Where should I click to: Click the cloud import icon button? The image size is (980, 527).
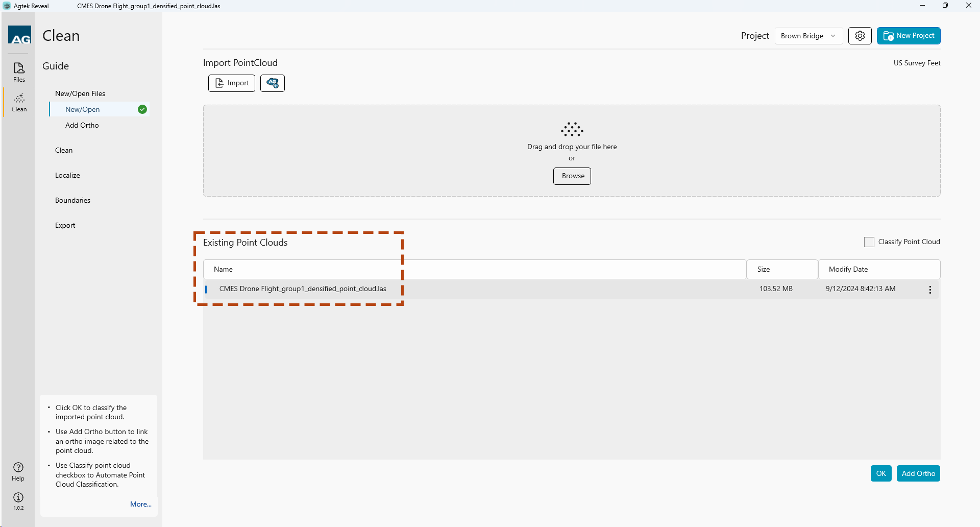[273, 83]
